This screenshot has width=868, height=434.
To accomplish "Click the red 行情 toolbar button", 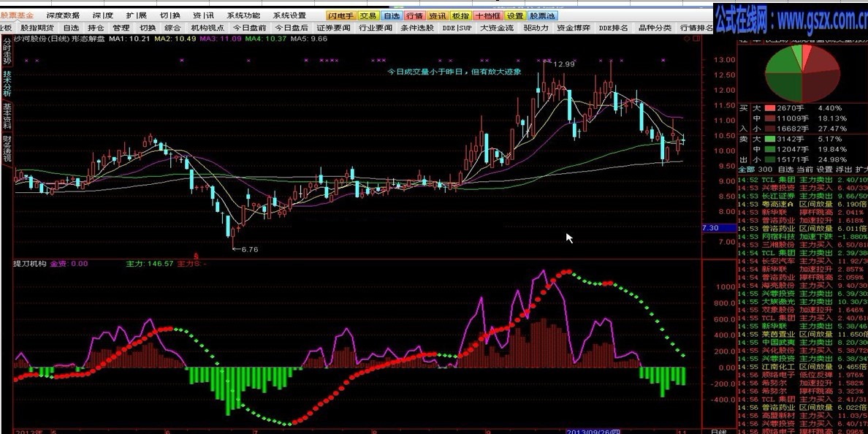I will (x=414, y=16).
